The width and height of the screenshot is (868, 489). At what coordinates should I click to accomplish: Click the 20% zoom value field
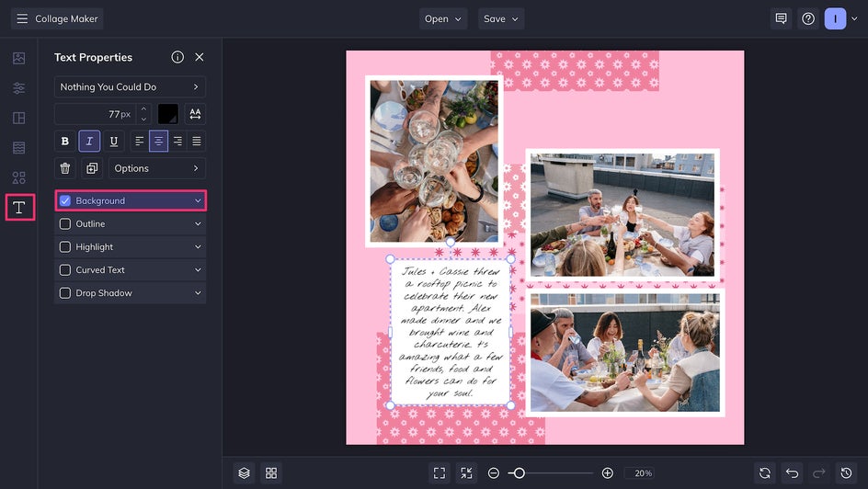point(639,473)
